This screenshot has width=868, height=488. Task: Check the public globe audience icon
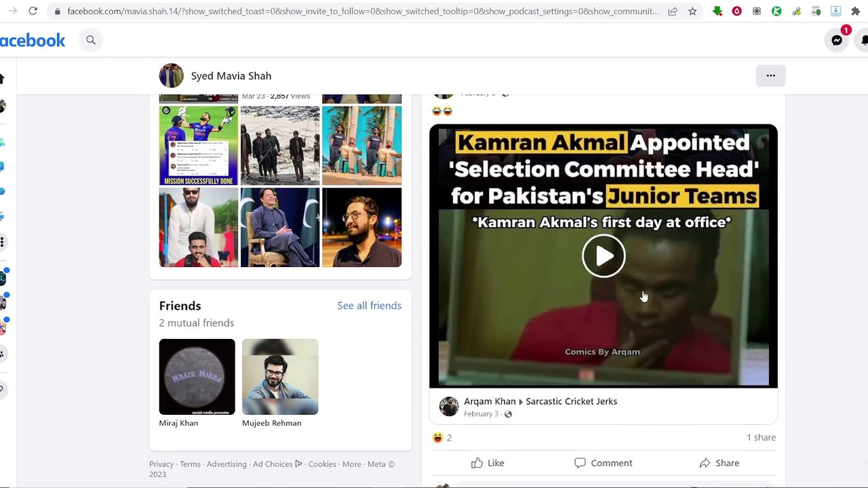pos(508,414)
